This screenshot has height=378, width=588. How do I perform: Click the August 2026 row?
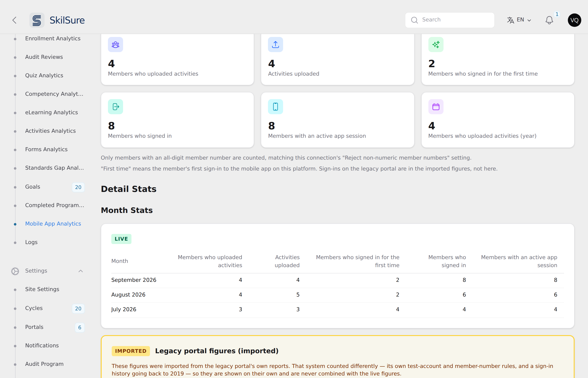tap(337, 295)
